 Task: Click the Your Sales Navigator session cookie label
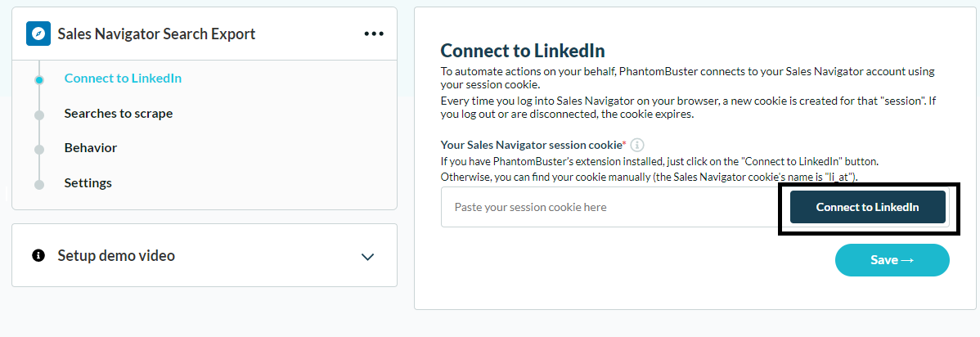533,145
